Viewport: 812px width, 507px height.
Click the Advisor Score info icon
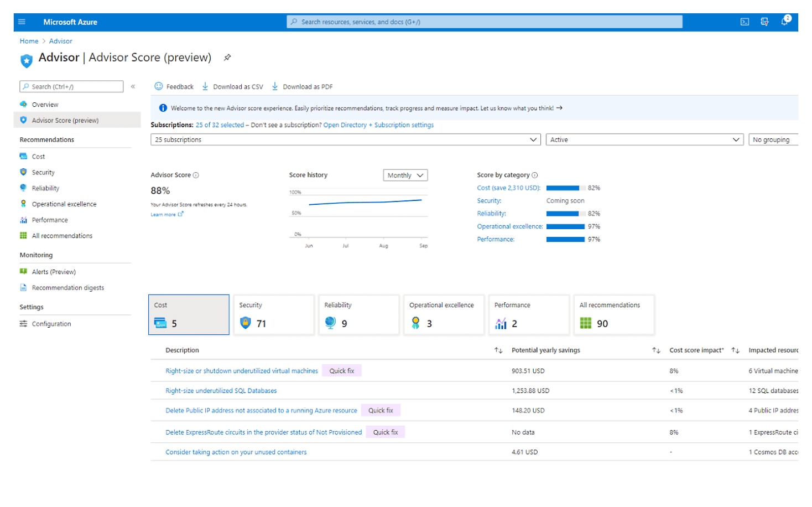[x=196, y=175]
